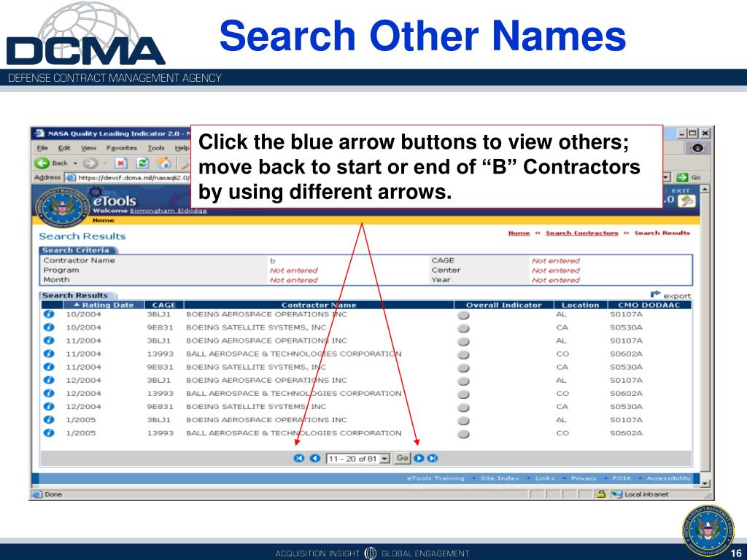Open the eTools Training footer link
Image resolution: width=747 pixels, height=560 pixels.
[x=436, y=478]
